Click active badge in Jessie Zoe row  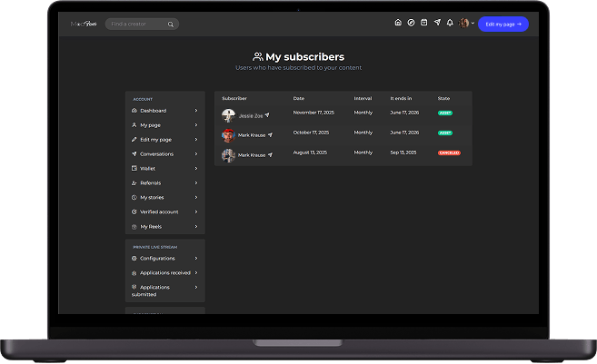point(445,113)
